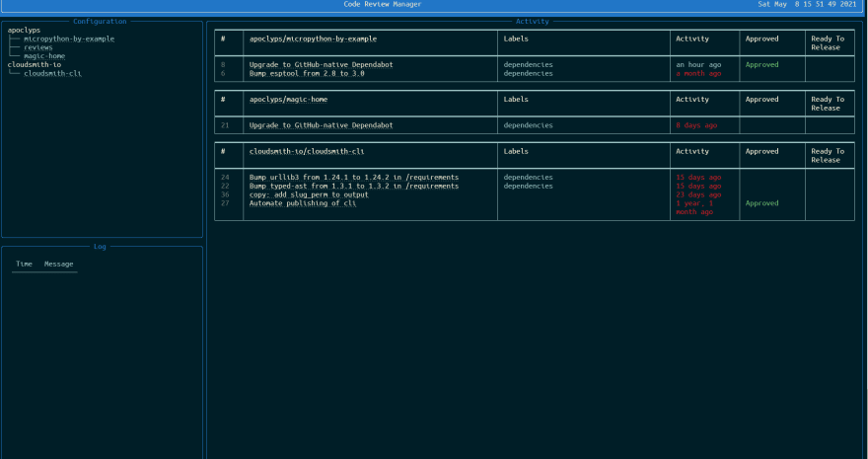Screen dimensions: 868x459
Task: Click PR number 24 cell
Action: [x=225, y=177]
